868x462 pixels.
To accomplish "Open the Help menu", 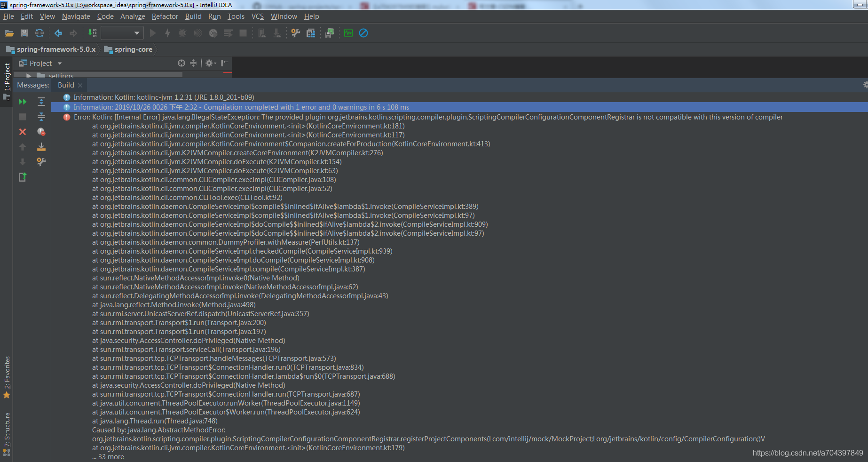I will [312, 16].
